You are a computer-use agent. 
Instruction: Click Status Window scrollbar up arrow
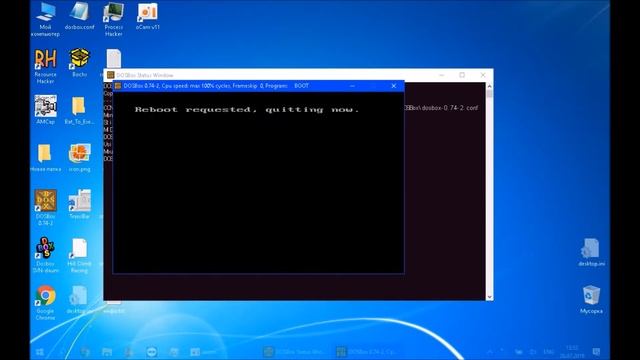[x=489, y=86]
